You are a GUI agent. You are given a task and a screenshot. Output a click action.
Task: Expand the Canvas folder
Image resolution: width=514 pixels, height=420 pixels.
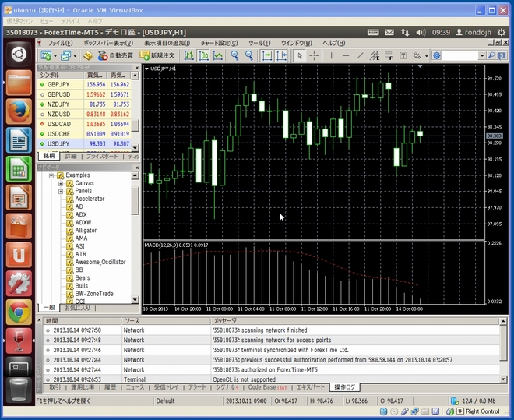61,184
